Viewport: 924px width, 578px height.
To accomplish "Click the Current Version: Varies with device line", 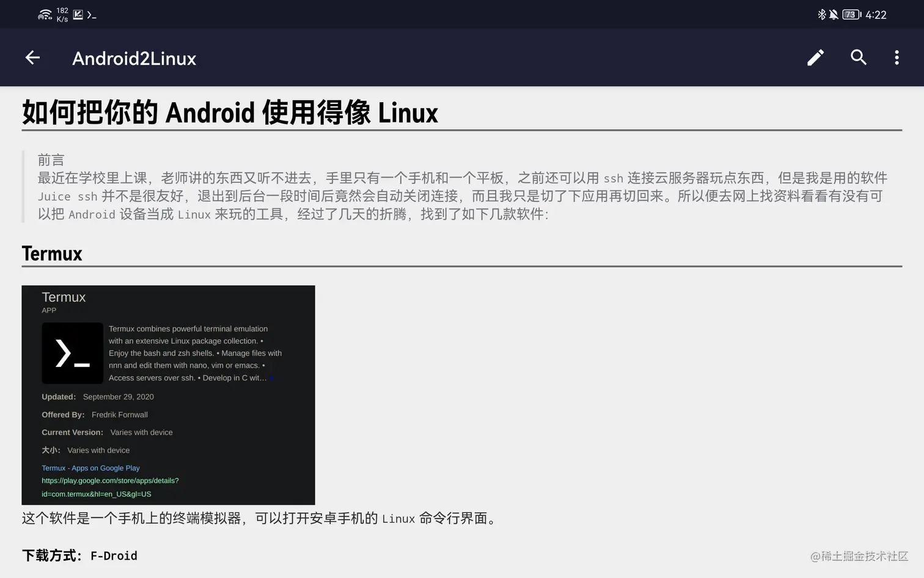I will point(107,432).
